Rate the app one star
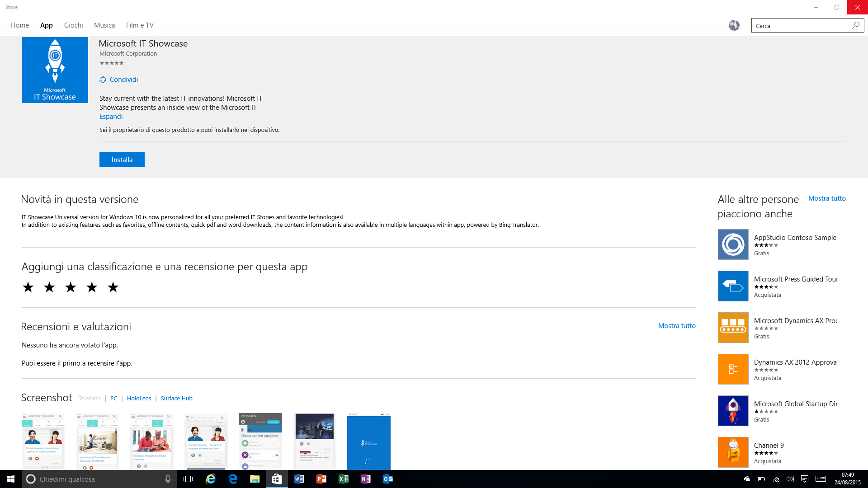Viewport: 868px width, 488px height. pyautogui.click(x=28, y=287)
